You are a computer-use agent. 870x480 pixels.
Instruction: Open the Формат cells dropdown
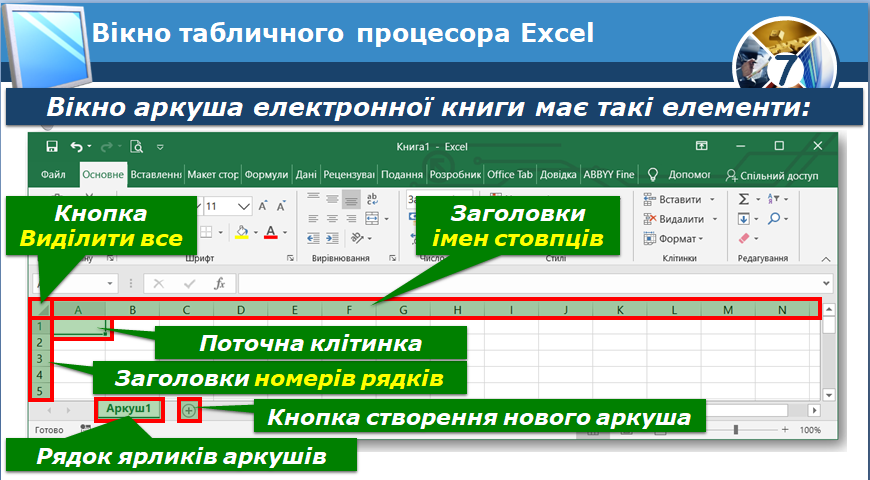[673, 239]
